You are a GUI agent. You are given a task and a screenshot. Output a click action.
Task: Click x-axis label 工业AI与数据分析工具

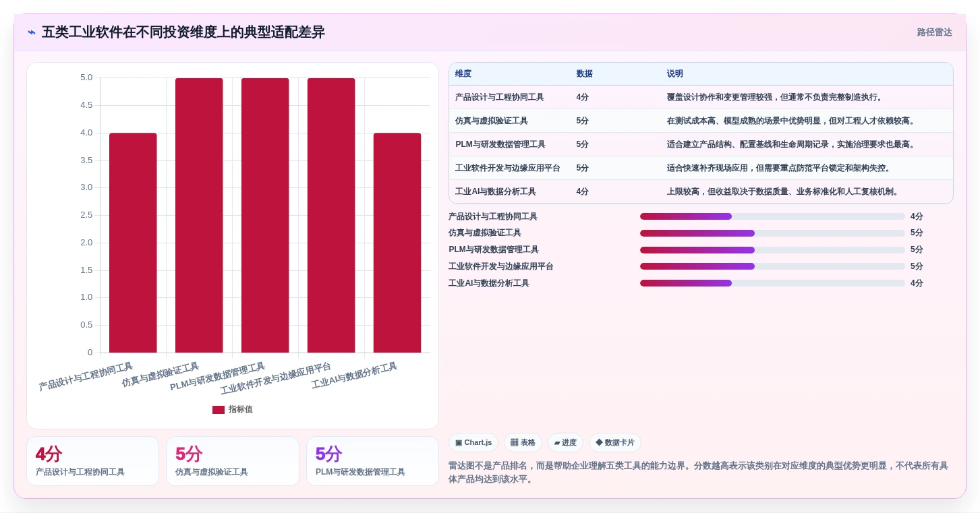[354, 376]
